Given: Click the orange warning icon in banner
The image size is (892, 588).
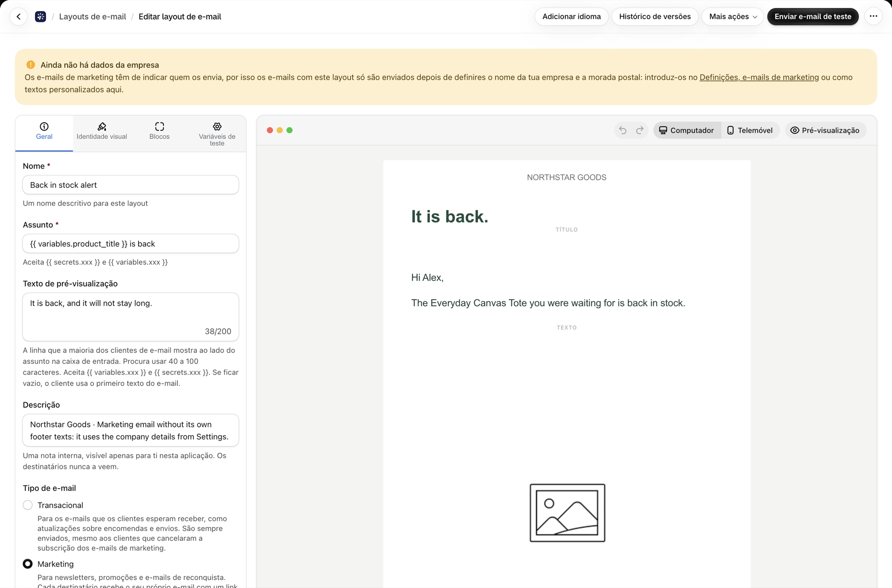Looking at the screenshot, I should pos(31,65).
